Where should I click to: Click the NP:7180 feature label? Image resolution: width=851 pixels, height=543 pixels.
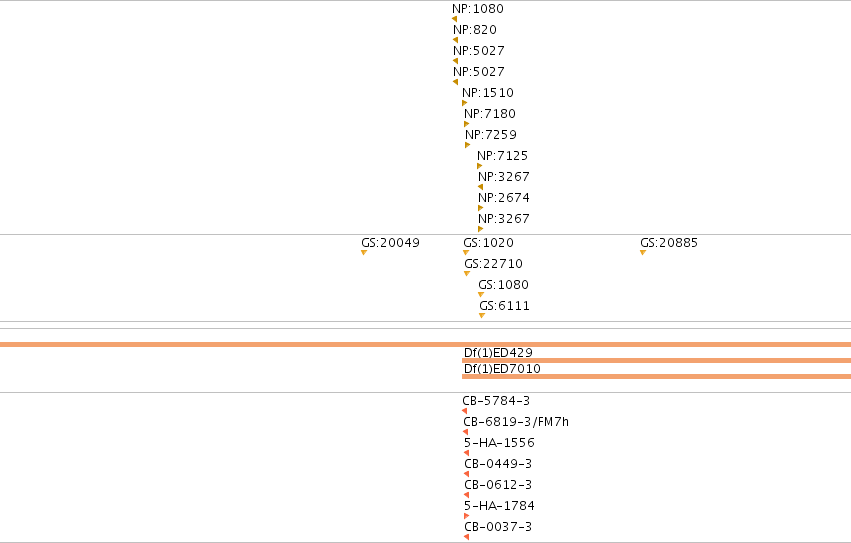(490, 114)
